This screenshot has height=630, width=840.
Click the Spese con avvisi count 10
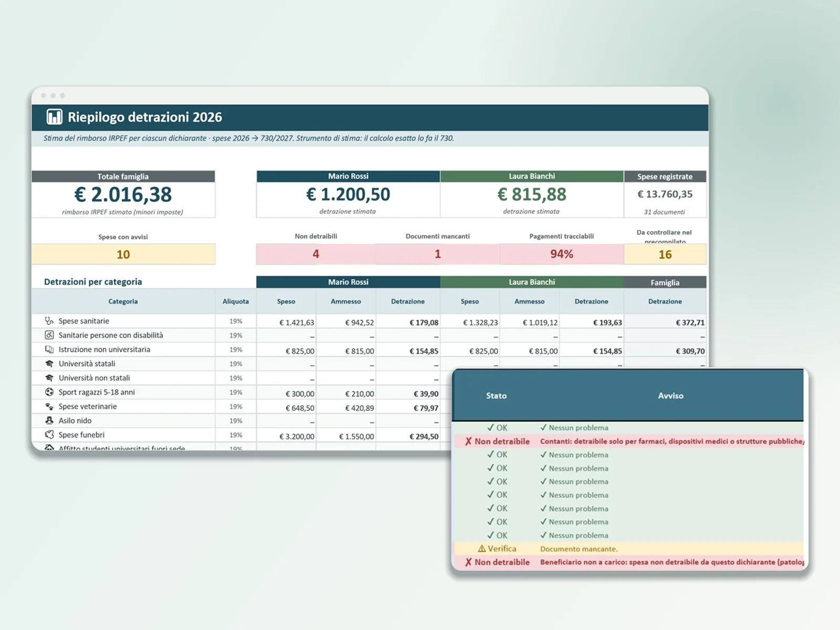[x=123, y=255]
